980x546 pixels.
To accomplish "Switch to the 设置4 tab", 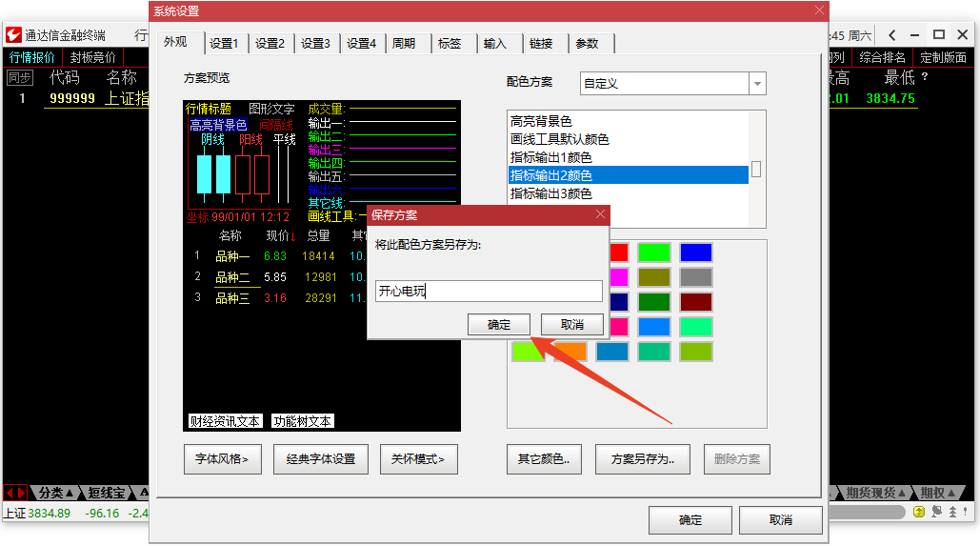I will click(x=361, y=43).
